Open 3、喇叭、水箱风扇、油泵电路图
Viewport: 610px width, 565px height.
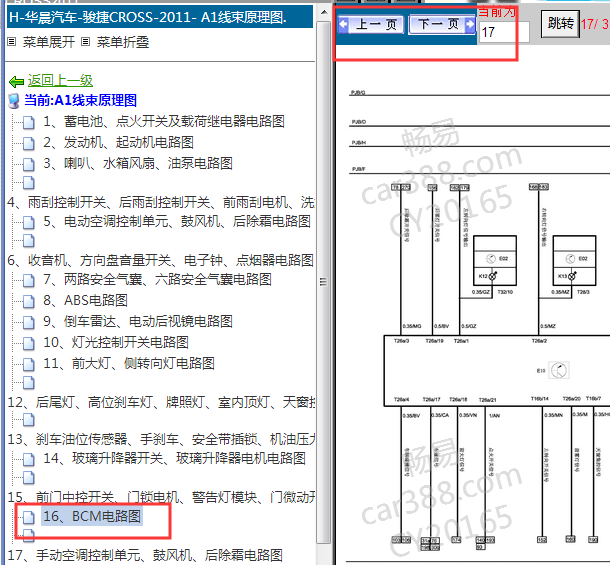click(x=138, y=163)
